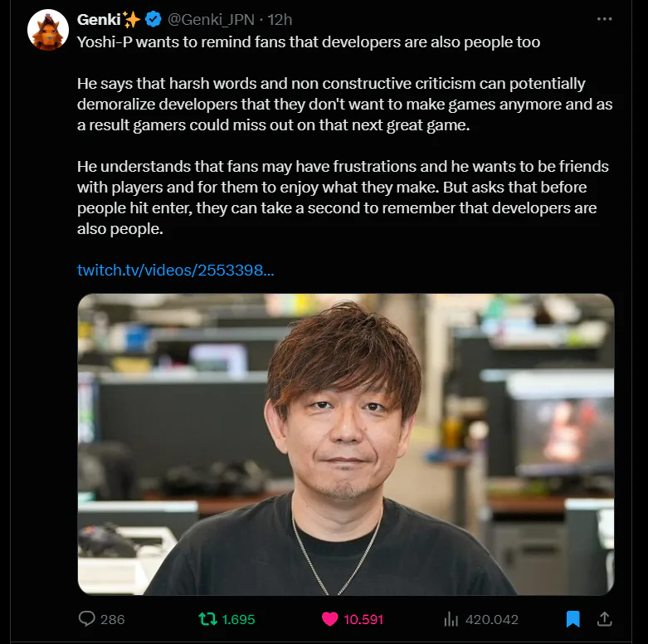Click the 420.042 views count

click(492, 619)
